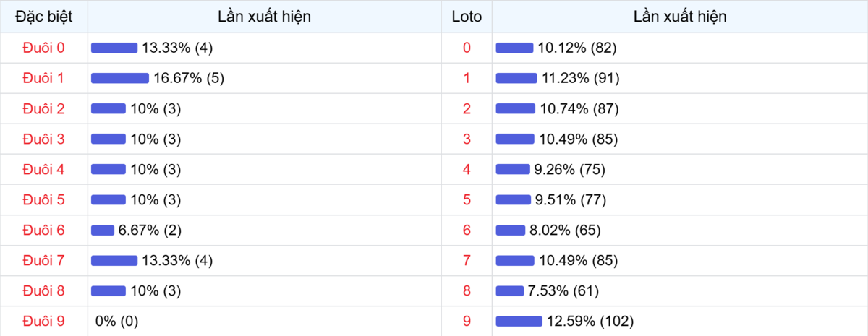This screenshot has width=868, height=336.
Task: Click the blue bar next to 7.53% (61)
Action: point(509,290)
